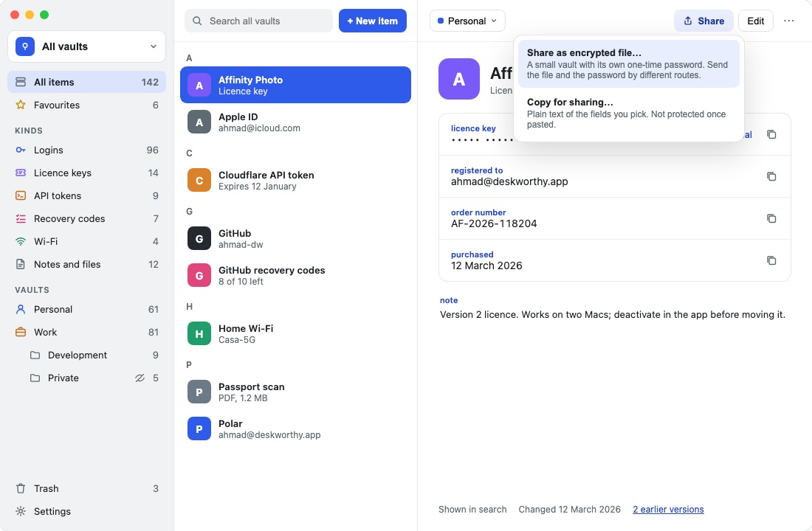Select the Development folder under Work
The width and height of the screenshot is (812, 531).
pos(93,355)
